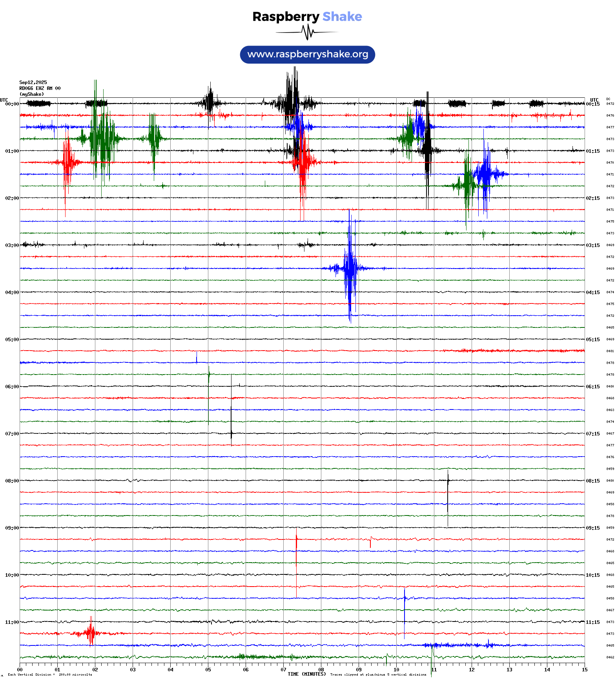Viewport: 616px width, 680px height.
Task: Open the www.raspberryshake.org link
Action: pos(307,55)
